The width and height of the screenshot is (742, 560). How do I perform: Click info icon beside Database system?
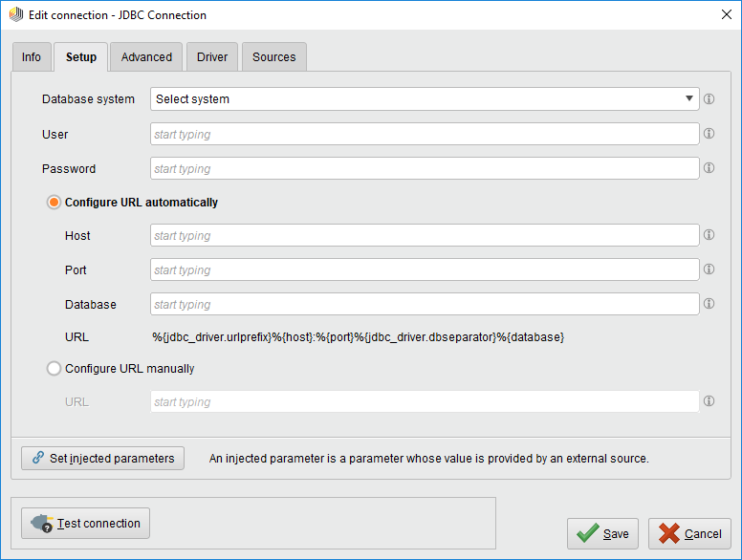click(x=709, y=99)
